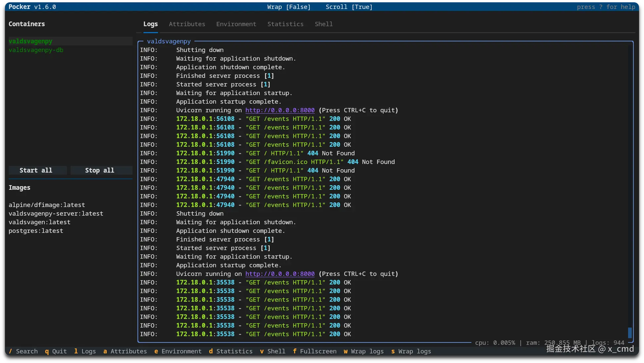This screenshot has width=644, height=363.
Task: Switch to the Logs tab
Action: (150, 24)
